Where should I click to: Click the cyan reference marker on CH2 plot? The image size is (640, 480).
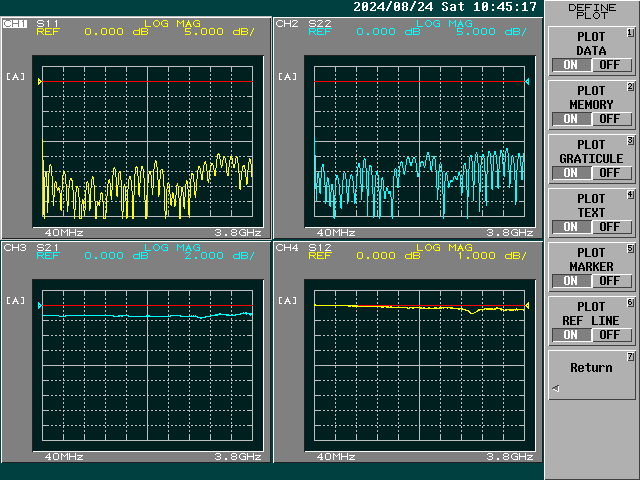(527, 81)
